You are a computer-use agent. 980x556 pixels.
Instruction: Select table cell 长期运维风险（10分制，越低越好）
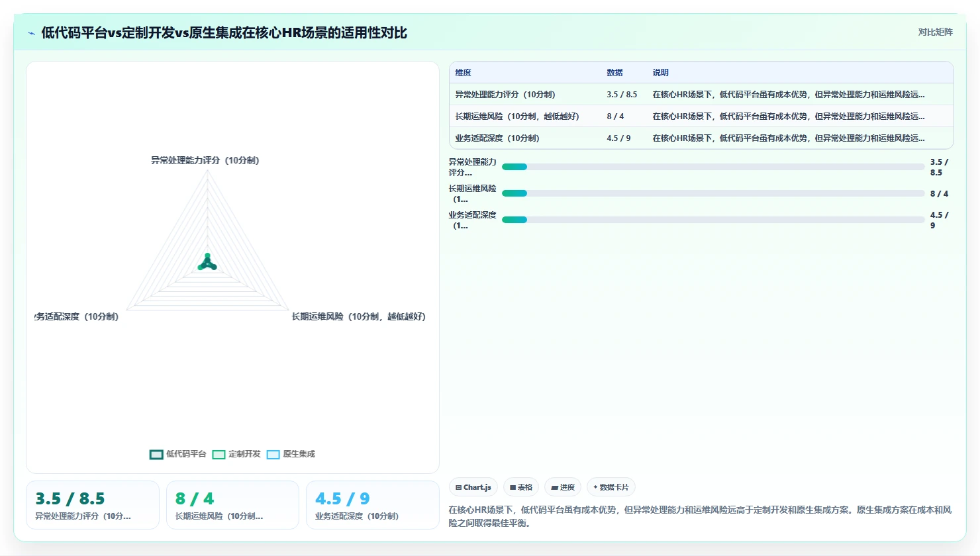point(517,116)
